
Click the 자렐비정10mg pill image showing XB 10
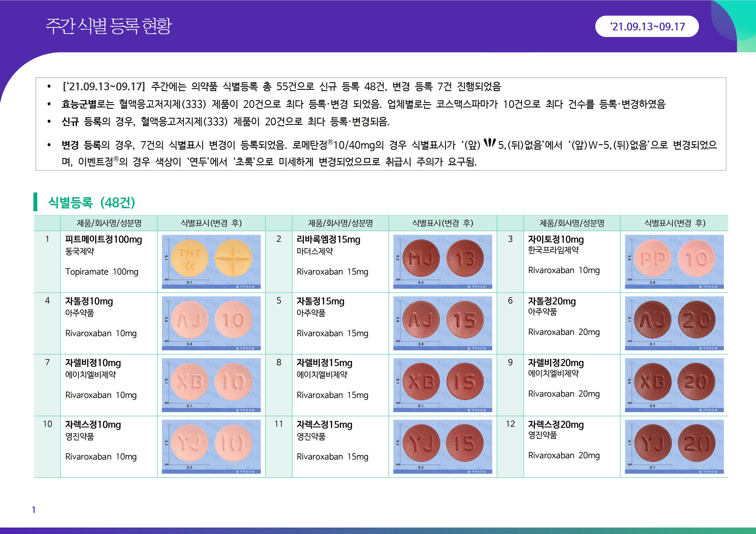click(211, 385)
